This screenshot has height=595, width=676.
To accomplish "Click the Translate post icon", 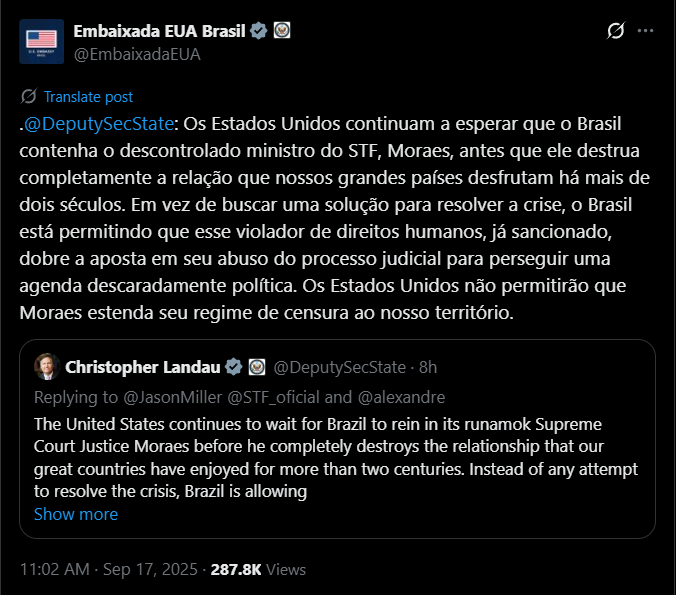I will 29,97.
